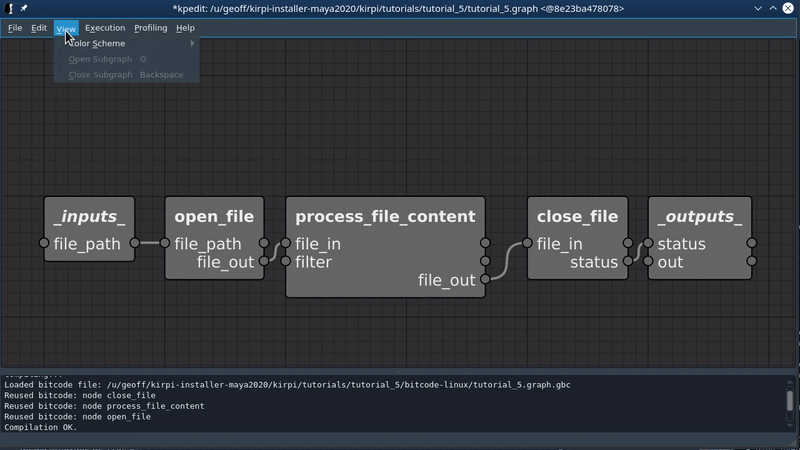Click the filter input port on process_file_content
Image resolution: width=800 pixels, height=450 pixels.
(286, 261)
